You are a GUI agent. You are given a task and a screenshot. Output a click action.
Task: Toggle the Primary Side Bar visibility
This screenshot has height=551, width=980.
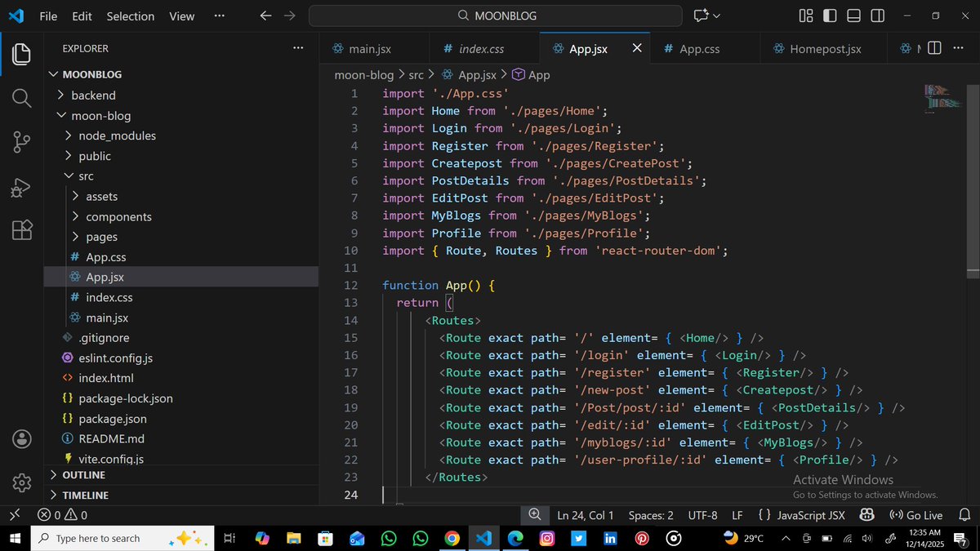(830, 16)
